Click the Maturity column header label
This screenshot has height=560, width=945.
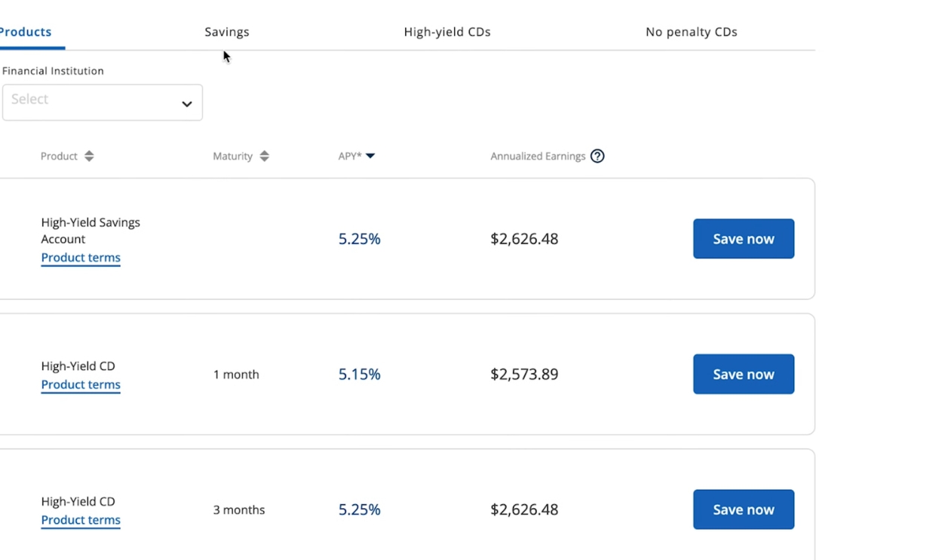tap(232, 156)
